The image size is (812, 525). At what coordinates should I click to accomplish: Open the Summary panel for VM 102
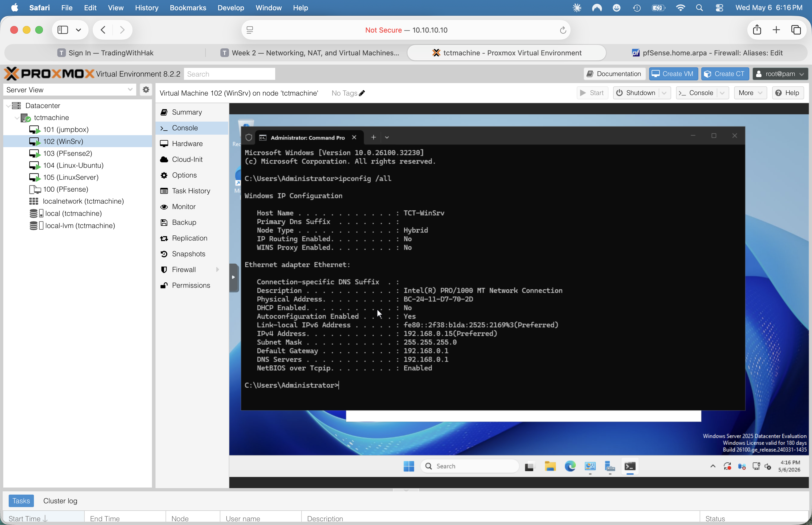[x=192, y=112]
